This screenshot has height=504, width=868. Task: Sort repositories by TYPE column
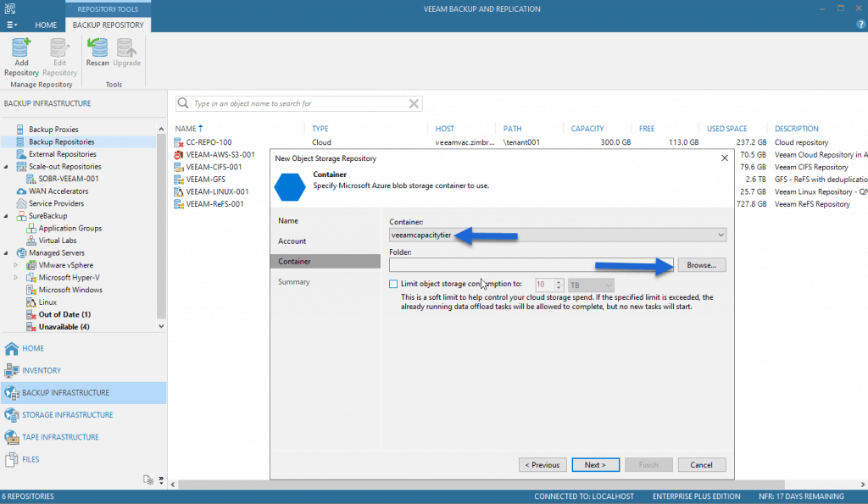(x=320, y=129)
